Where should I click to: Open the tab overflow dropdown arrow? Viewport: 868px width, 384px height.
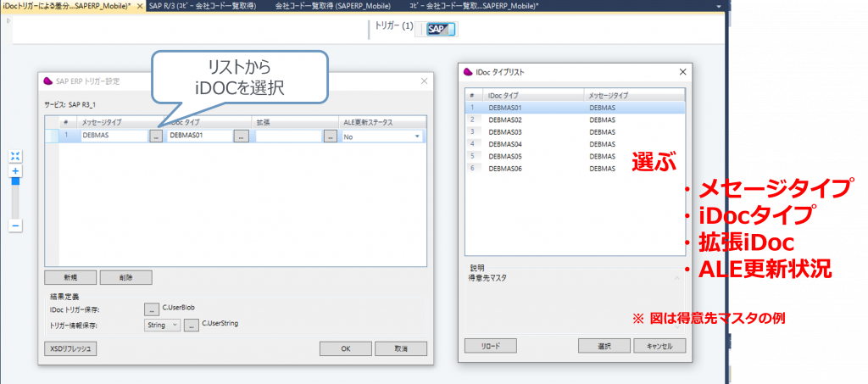pyautogui.click(x=717, y=6)
